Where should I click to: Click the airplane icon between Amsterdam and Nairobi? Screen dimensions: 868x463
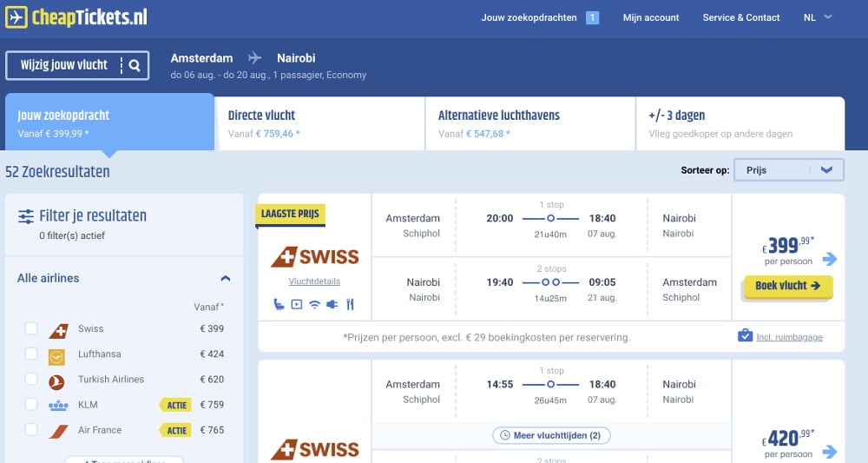click(254, 57)
